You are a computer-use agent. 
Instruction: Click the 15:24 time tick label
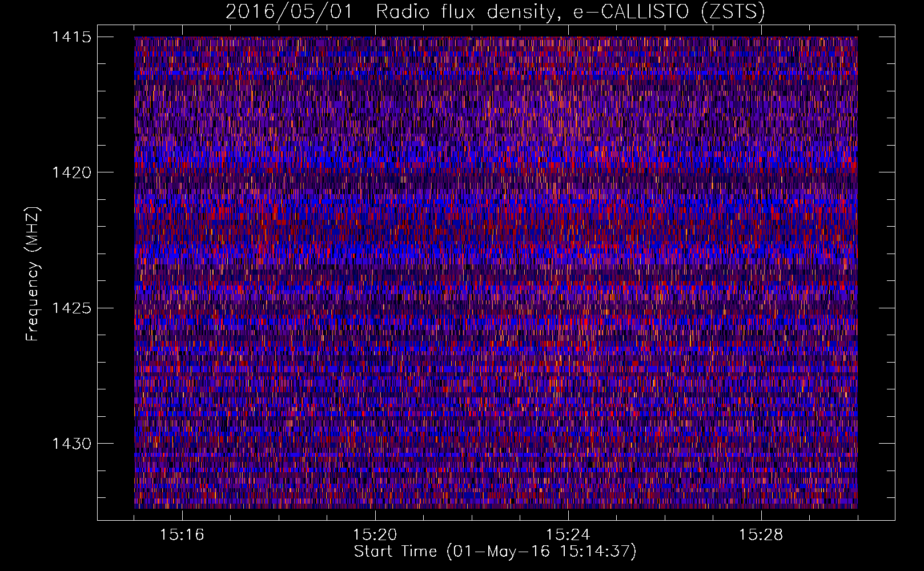coord(568,535)
